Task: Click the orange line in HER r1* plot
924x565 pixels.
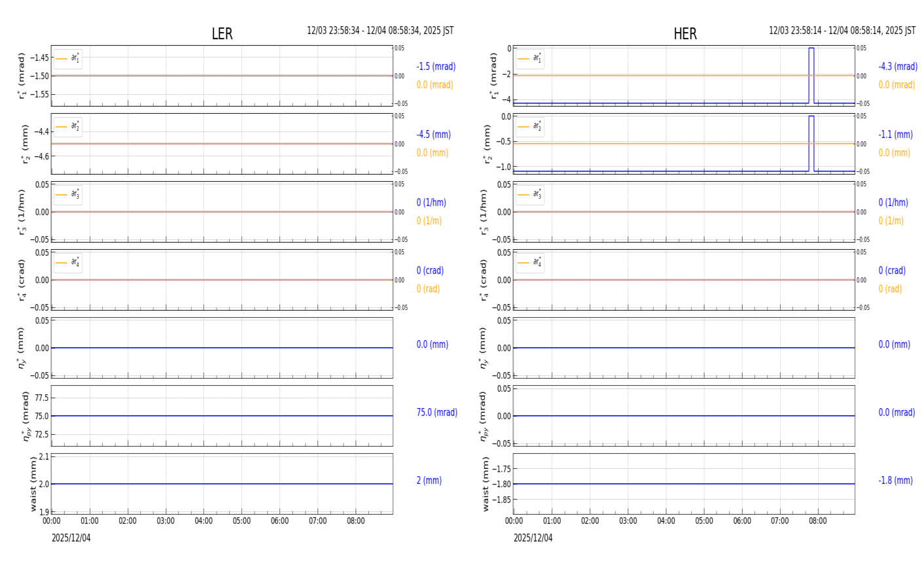Action: pyautogui.click(x=654, y=75)
